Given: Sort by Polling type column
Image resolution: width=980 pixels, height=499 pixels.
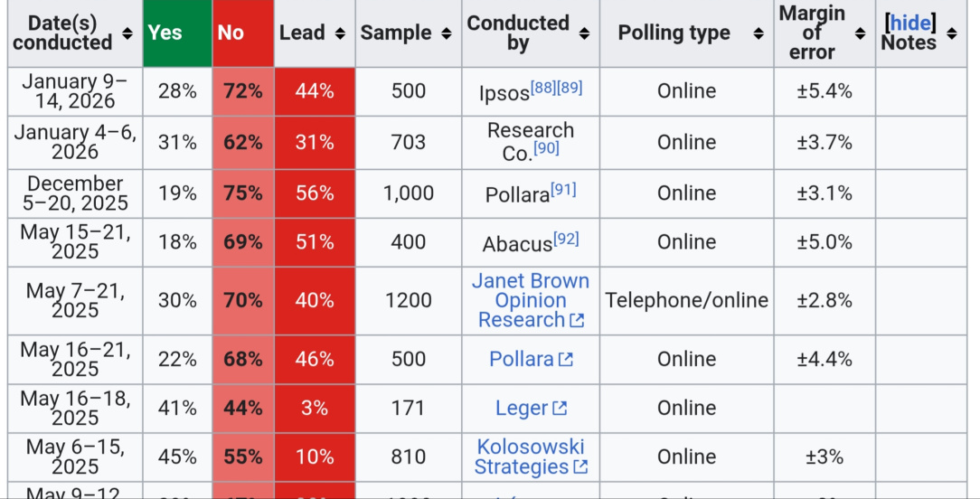Looking at the screenshot, I should [x=759, y=33].
